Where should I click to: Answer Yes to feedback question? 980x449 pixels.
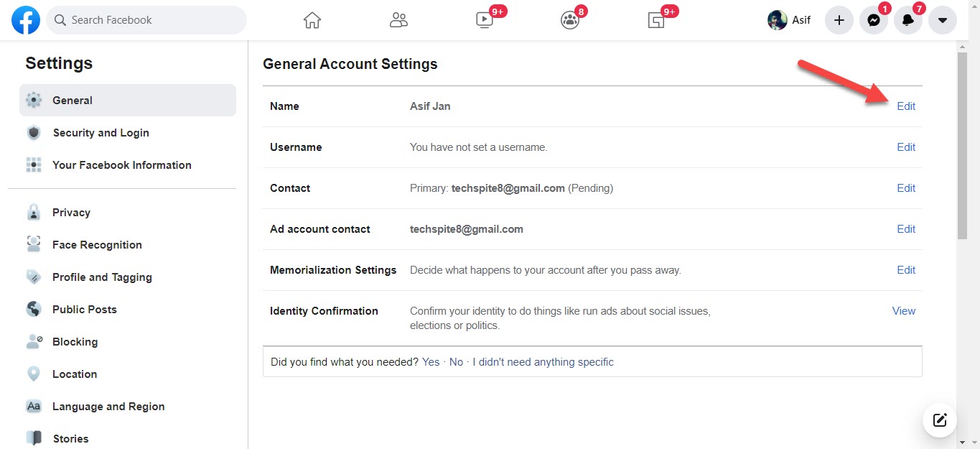[x=431, y=362]
